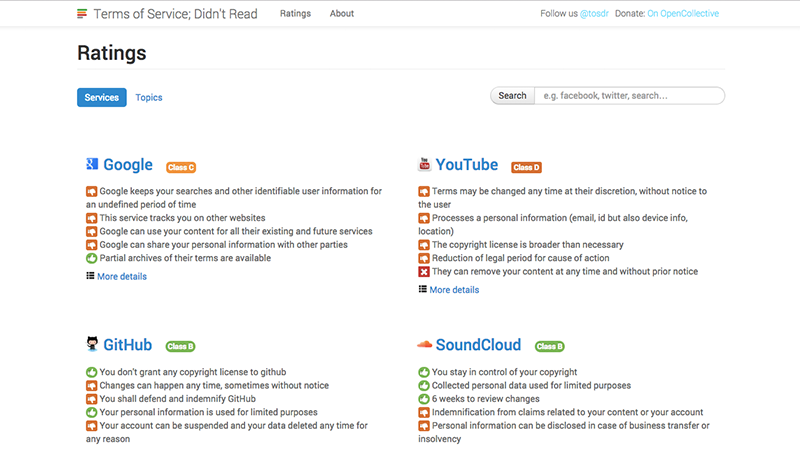Expand More details under Google
800x450 pixels.
point(121,276)
